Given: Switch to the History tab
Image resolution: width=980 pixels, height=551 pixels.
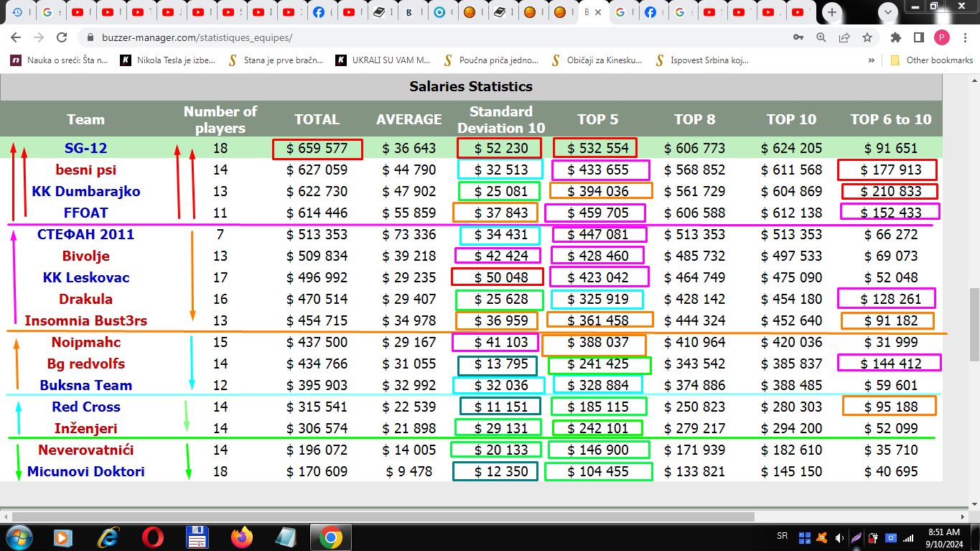Looking at the screenshot, I should 18,12.
